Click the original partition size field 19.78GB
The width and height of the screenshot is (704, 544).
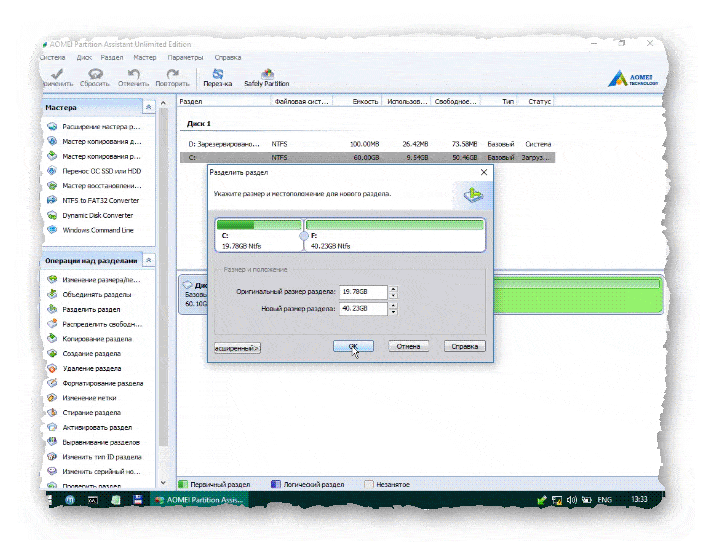coord(363,292)
